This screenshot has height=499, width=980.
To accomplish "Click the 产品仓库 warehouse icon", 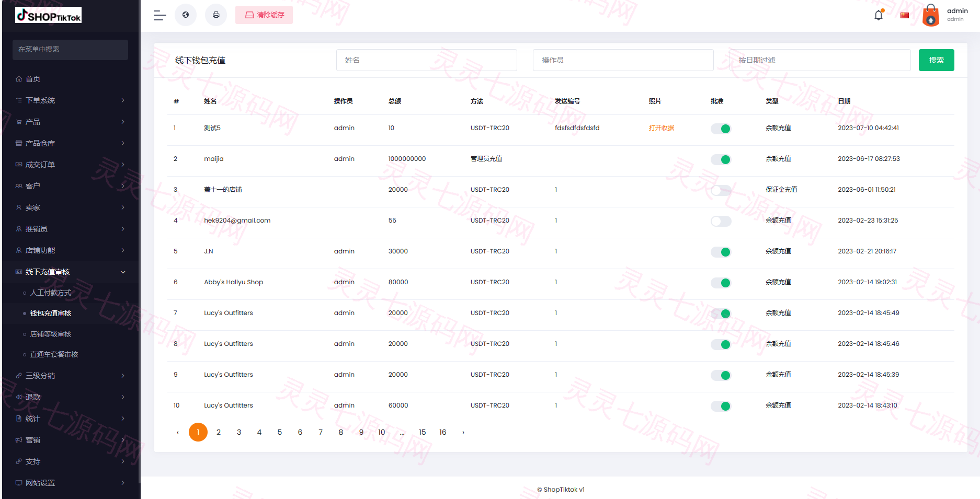I will pyautogui.click(x=19, y=143).
